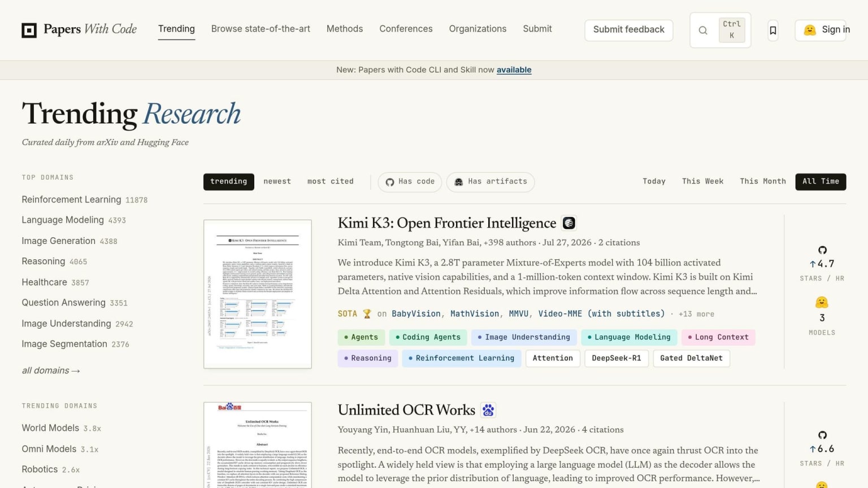Open the Language Modeling domain
868x488 pixels.
73,220
